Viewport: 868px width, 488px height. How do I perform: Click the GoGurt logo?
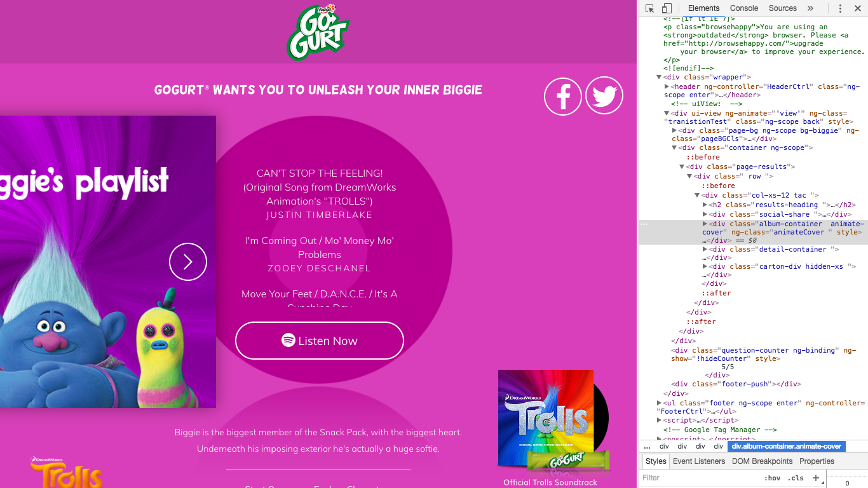click(318, 32)
